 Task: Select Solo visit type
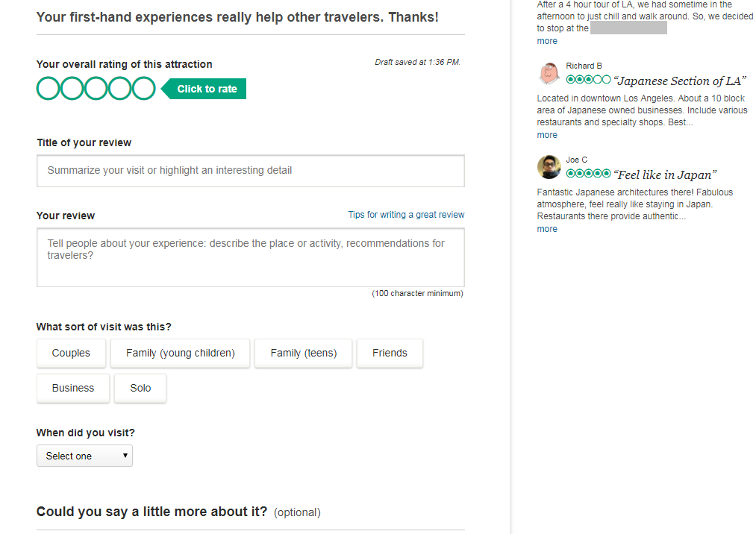click(140, 388)
